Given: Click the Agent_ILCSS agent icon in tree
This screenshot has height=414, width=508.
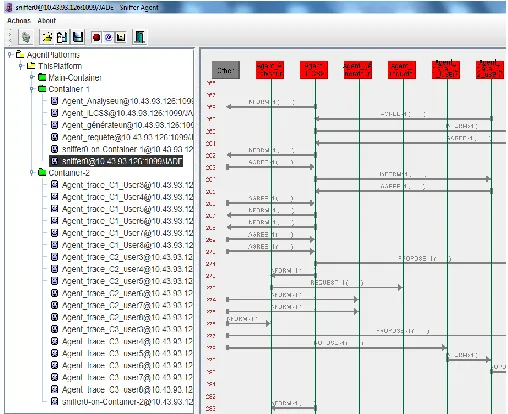Looking at the screenshot, I should 54,113.
